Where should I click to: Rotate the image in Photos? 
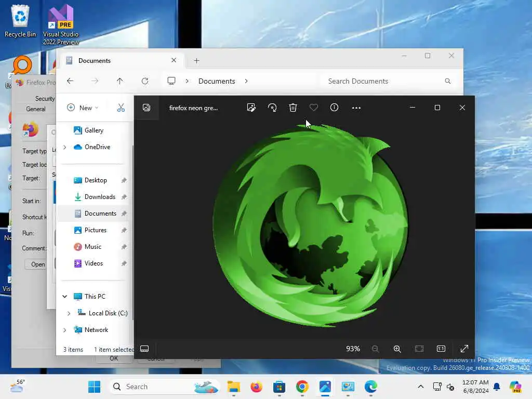click(x=272, y=108)
